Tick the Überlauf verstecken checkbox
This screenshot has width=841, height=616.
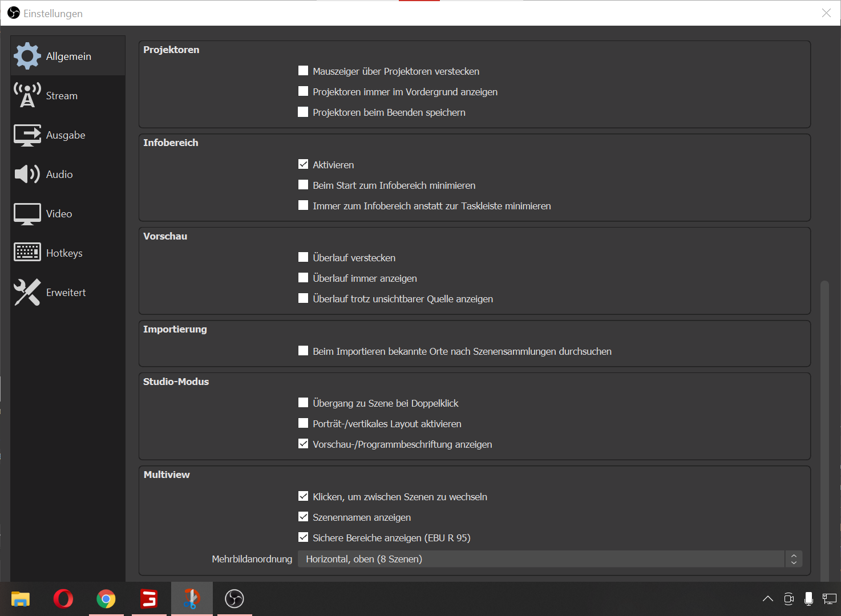point(304,257)
